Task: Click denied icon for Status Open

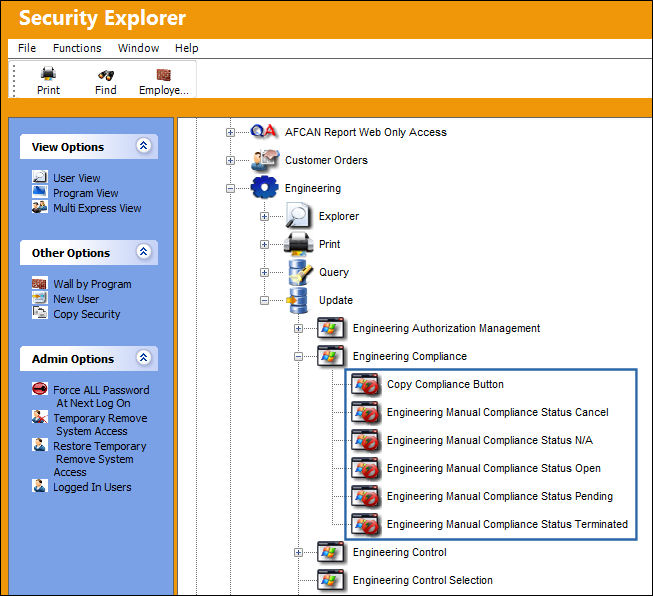Action: tap(365, 468)
